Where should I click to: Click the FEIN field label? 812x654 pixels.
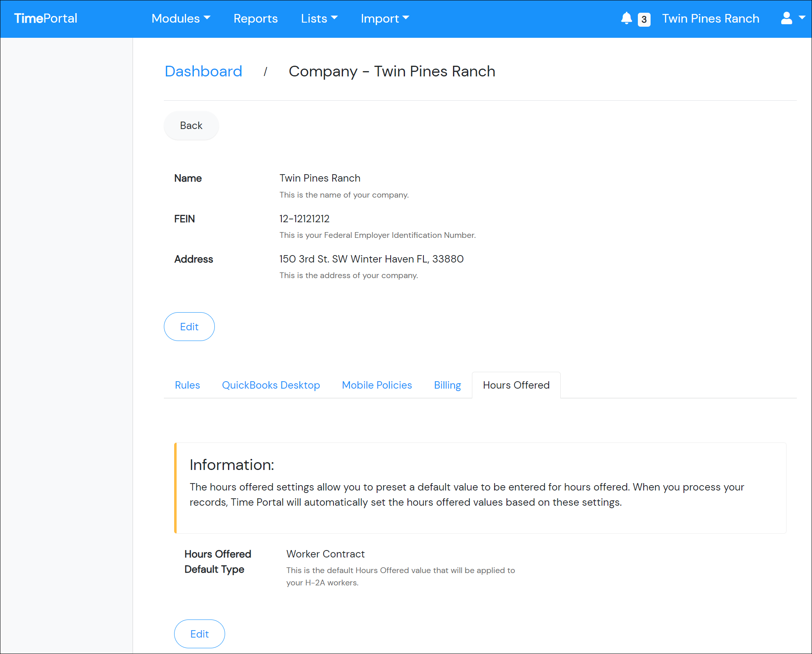coord(184,219)
